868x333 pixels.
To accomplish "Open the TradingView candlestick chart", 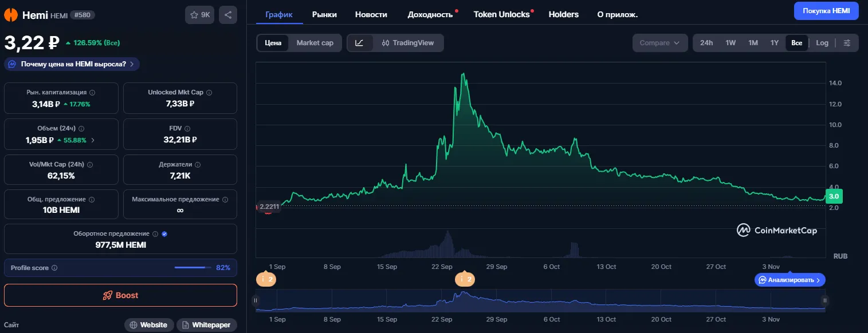I will tap(408, 43).
